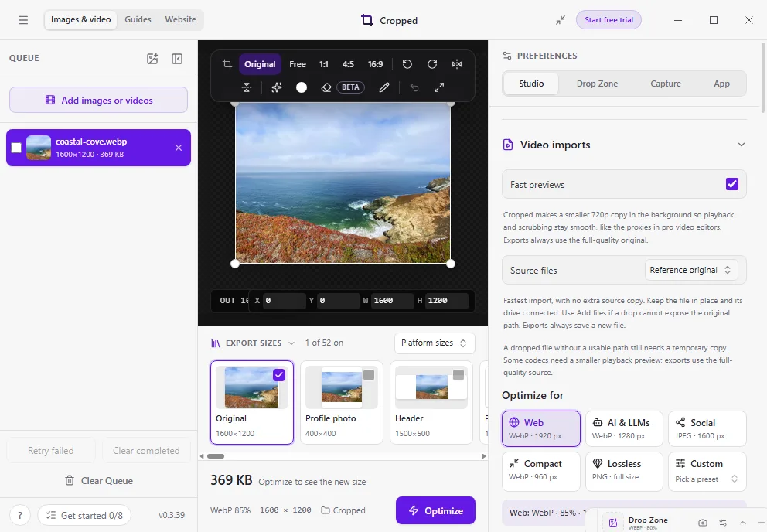
Task: Click the Cropped folder output location
Action: coord(343,510)
